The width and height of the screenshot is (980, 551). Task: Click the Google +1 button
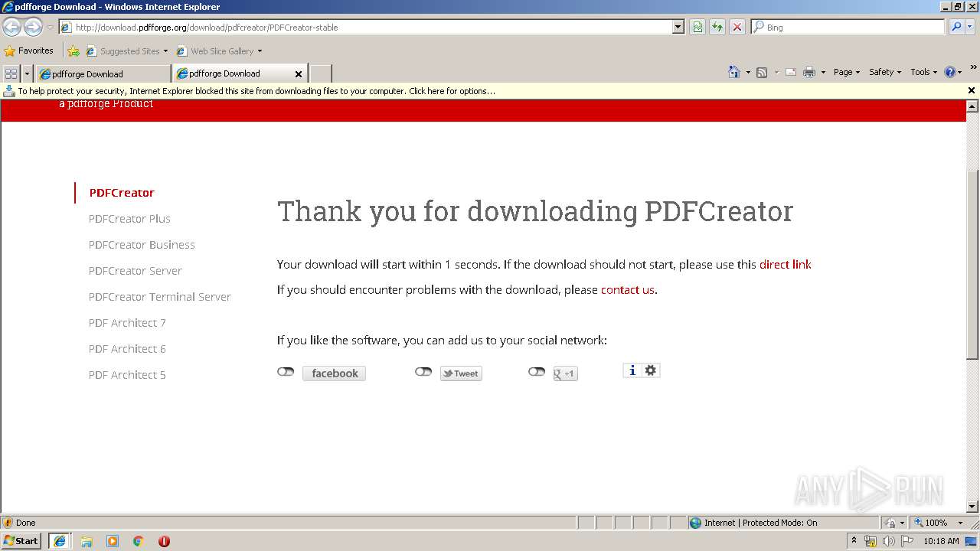pos(565,373)
